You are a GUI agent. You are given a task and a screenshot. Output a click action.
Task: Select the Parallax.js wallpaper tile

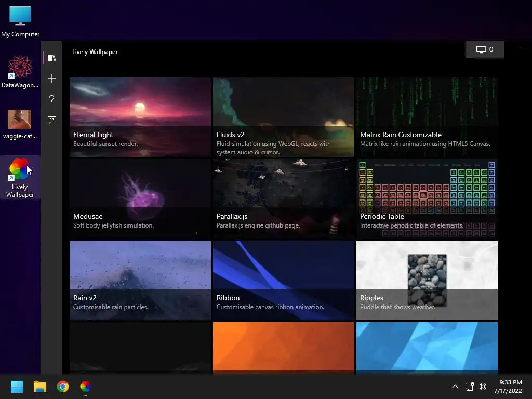click(284, 198)
